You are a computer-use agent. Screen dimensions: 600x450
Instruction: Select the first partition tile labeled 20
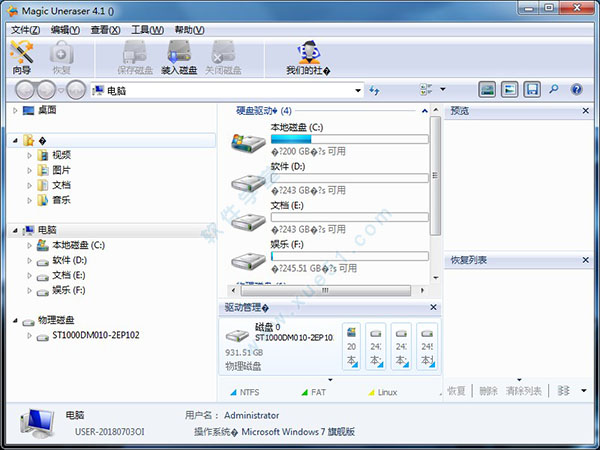[x=351, y=347]
